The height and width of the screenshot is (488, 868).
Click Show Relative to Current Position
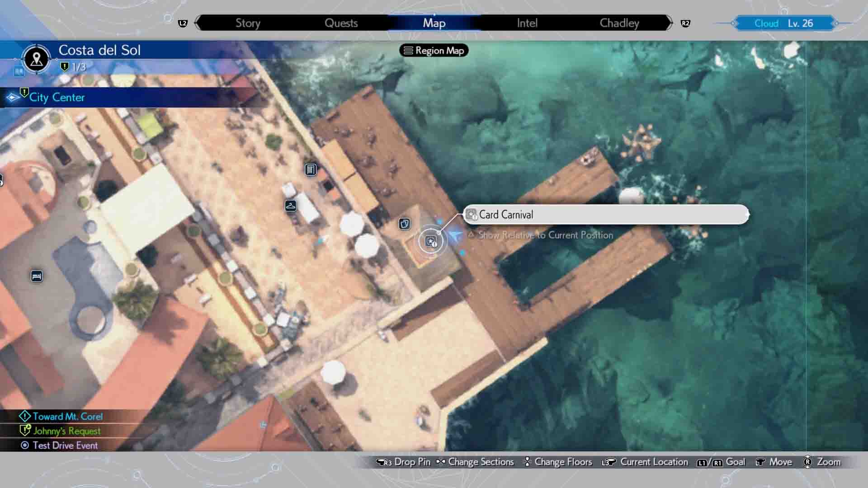coord(541,235)
